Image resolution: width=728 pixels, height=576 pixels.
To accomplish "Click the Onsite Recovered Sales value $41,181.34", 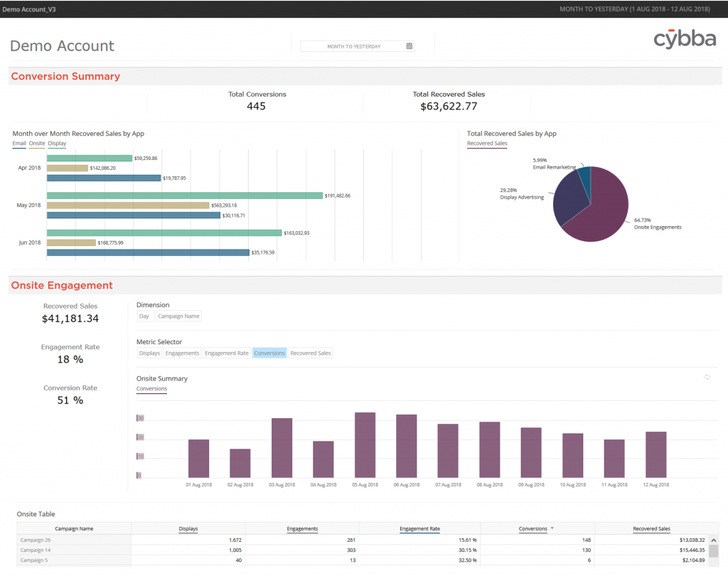I will pyautogui.click(x=70, y=319).
